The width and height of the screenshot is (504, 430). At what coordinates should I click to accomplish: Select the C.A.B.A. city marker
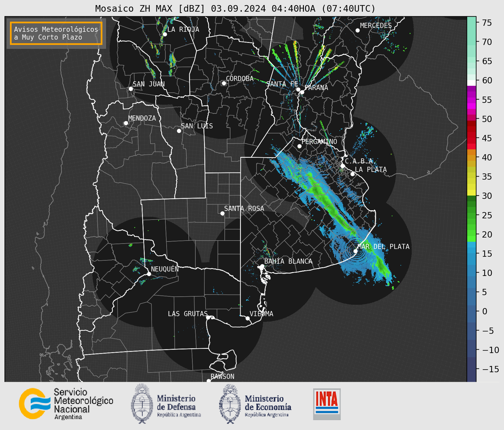pyautogui.click(x=343, y=166)
